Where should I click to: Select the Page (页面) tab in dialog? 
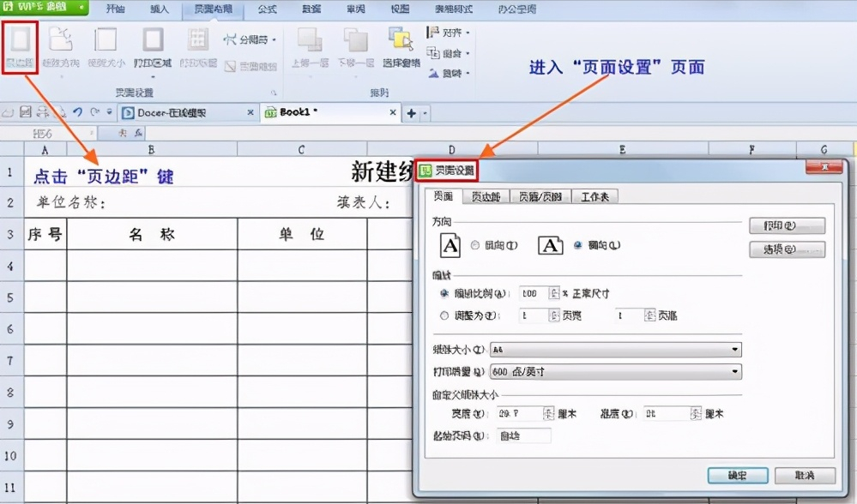coord(444,196)
